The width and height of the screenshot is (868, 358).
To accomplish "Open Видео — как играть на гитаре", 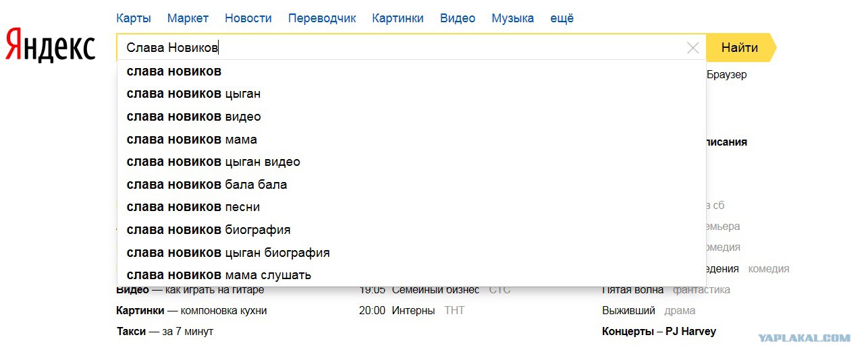I will 190,290.
